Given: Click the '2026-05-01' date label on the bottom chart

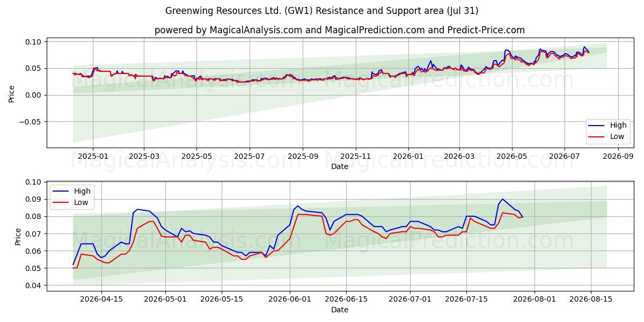Looking at the screenshot, I should (x=165, y=299).
